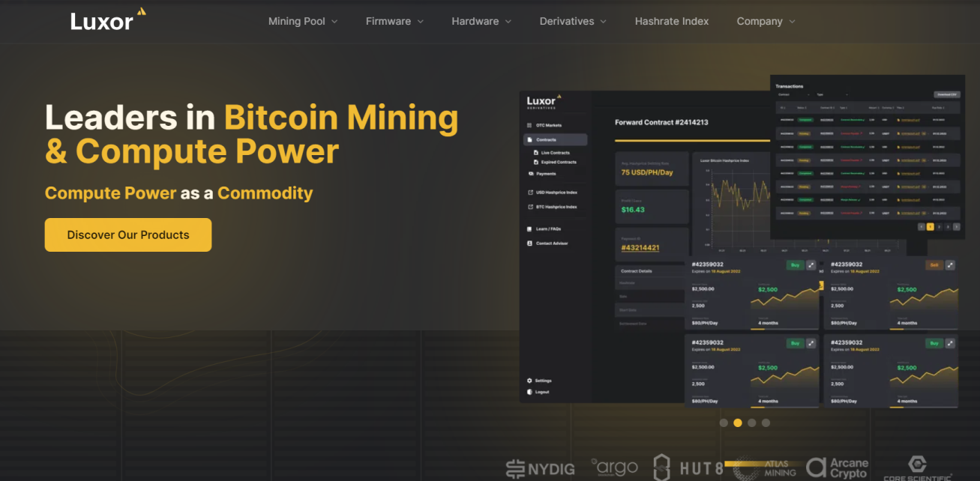Go to the previous Transactions page
980x481 pixels.
coord(922,226)
